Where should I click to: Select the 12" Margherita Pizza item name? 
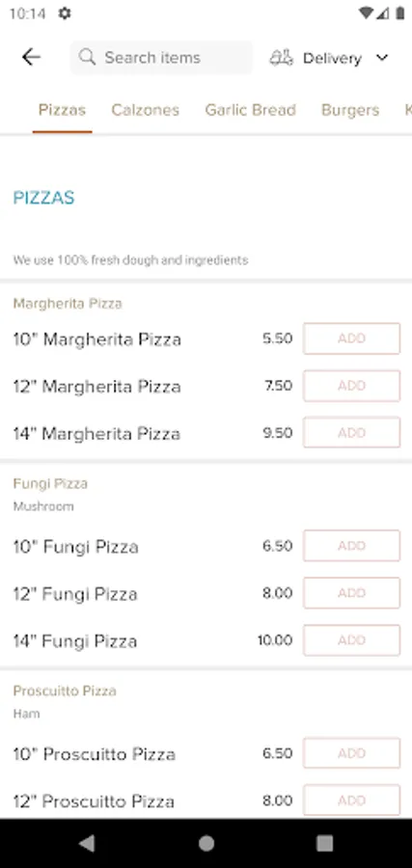(x=96, y=387)
